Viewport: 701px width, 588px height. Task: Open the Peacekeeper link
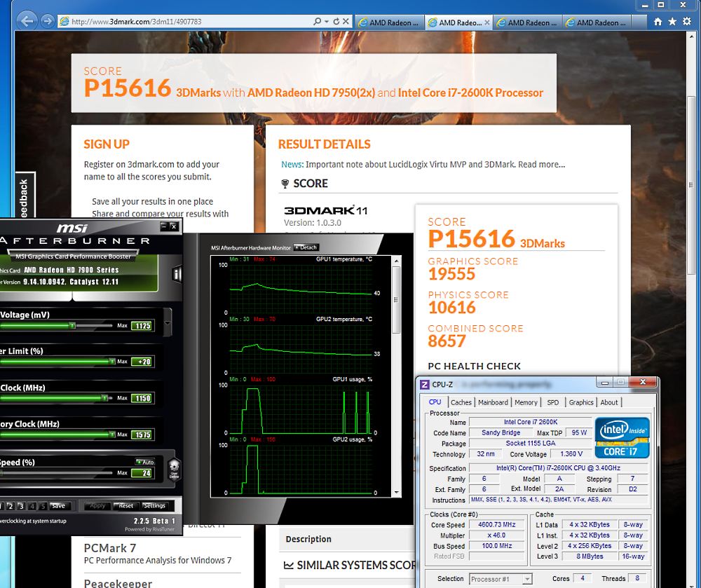(118, 583)
